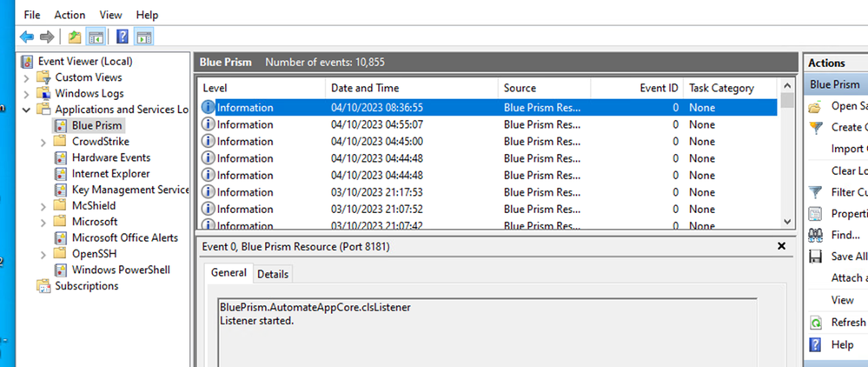This screenshot has width=868, height=367.
Task: Expand the Windows Logs tree node
Action: coord(26,93)
